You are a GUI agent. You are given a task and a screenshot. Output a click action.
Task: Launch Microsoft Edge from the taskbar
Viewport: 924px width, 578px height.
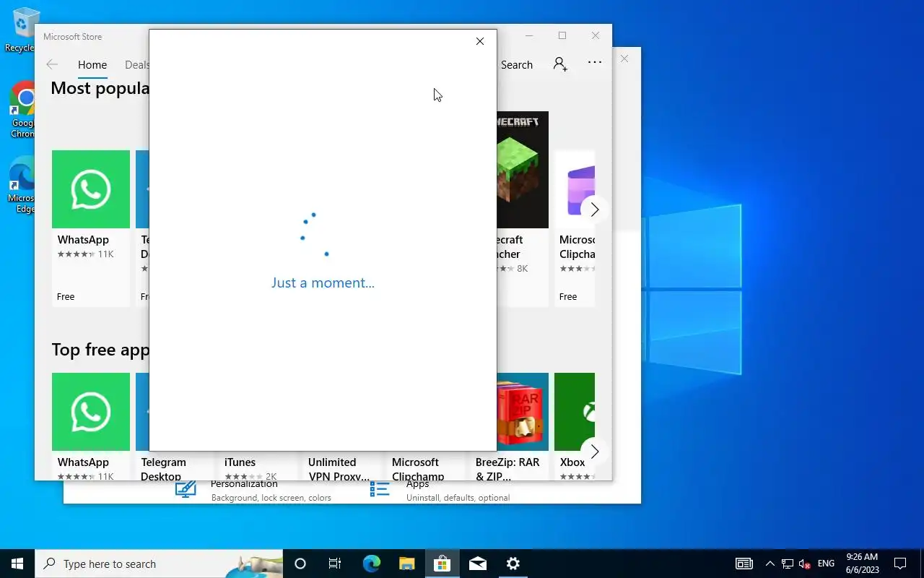coord(371,564)
